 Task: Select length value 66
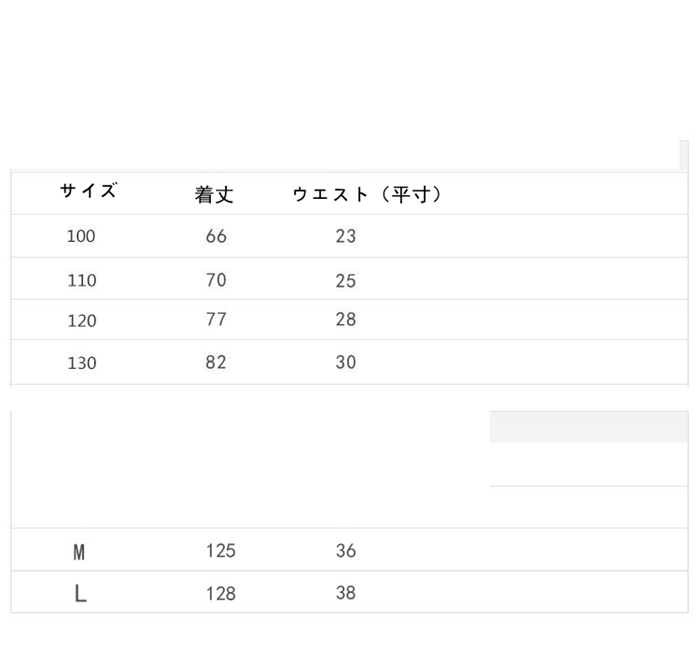click(216, 237)
